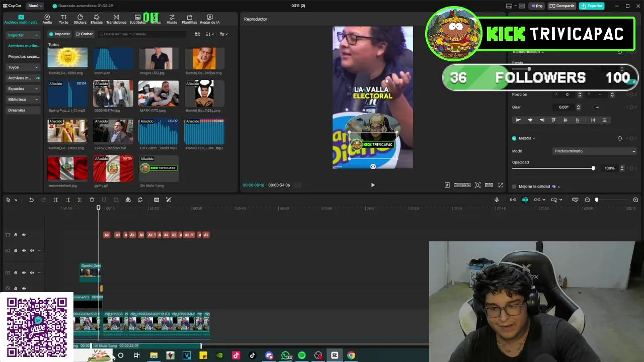
Task: Click the preview focus scan icon
Action: [477, 185]
